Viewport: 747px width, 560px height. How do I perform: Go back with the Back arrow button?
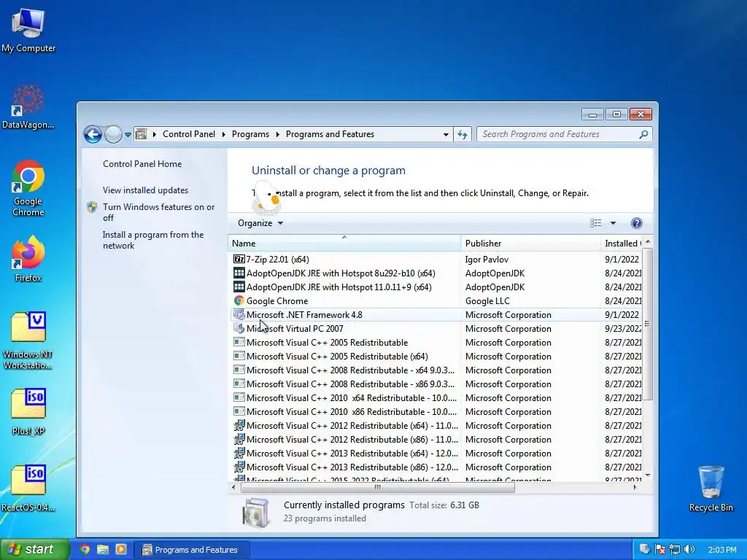(x=93, y=134)
